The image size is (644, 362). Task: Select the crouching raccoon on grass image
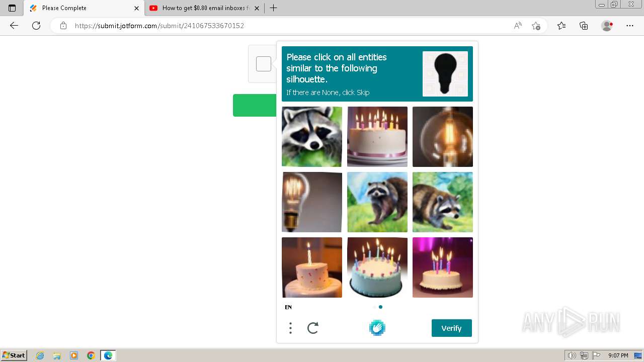[x=443, y=202]
